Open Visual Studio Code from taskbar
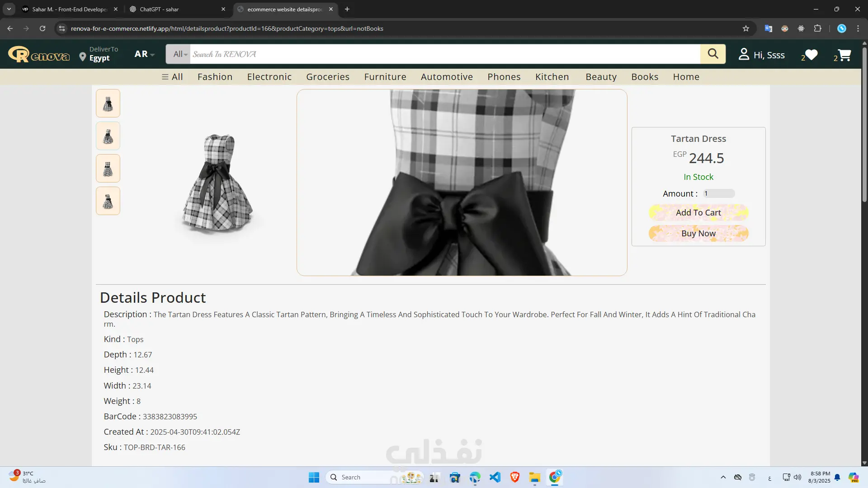 click(x=495, y=477)
